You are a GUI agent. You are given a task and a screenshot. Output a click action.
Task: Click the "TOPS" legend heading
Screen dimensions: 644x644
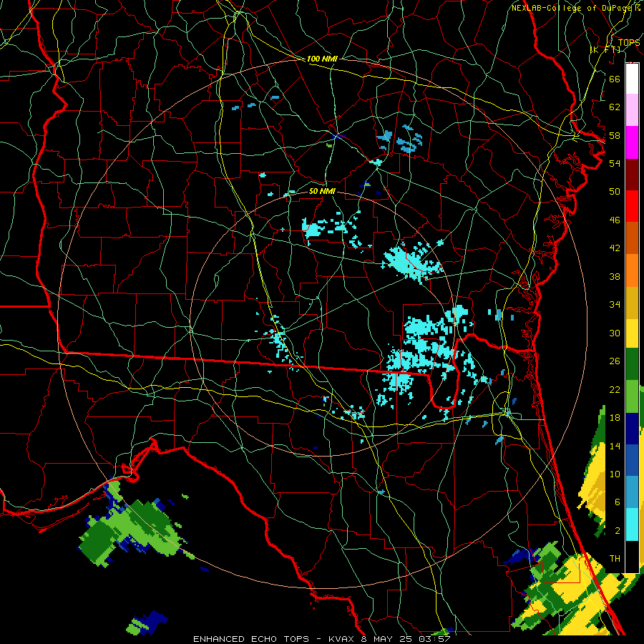(x=629, y=43)
